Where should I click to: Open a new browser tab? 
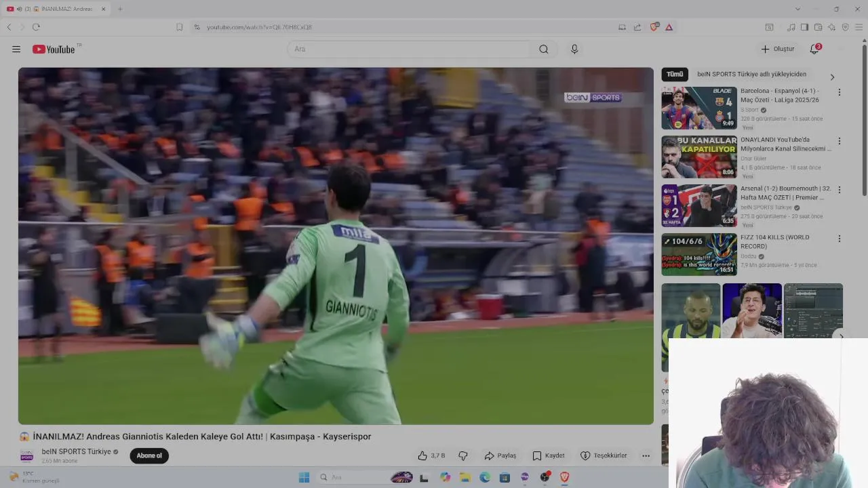tap(120, 9)
